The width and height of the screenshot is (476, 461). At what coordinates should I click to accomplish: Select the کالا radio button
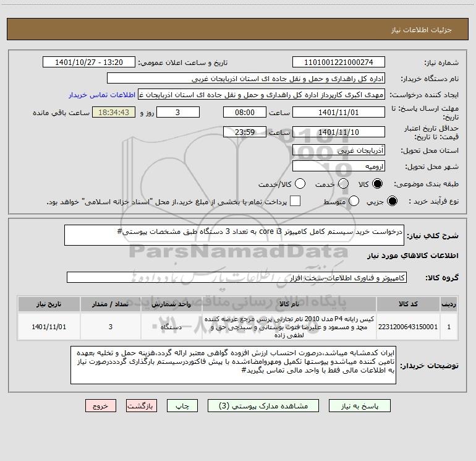coord(377,184)
